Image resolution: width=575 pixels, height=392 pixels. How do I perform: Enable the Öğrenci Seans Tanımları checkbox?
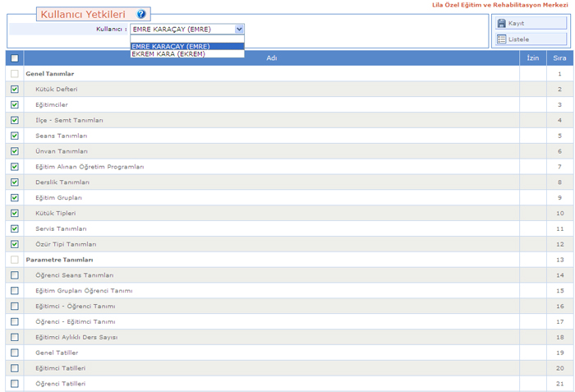(x=15, y=275)
